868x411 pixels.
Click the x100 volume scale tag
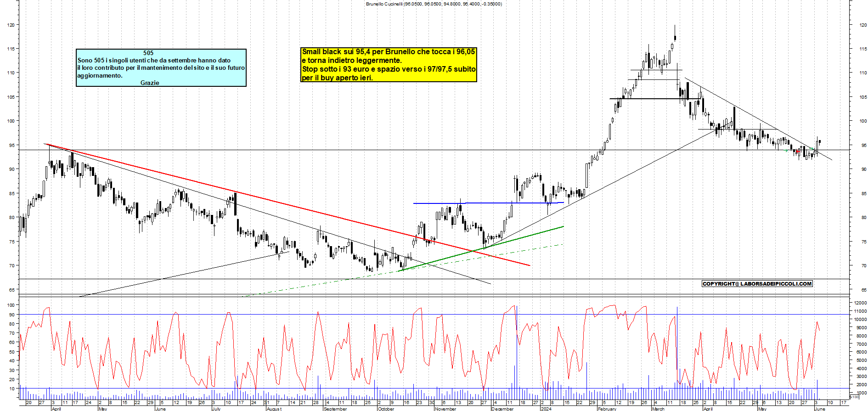[854, 397]
